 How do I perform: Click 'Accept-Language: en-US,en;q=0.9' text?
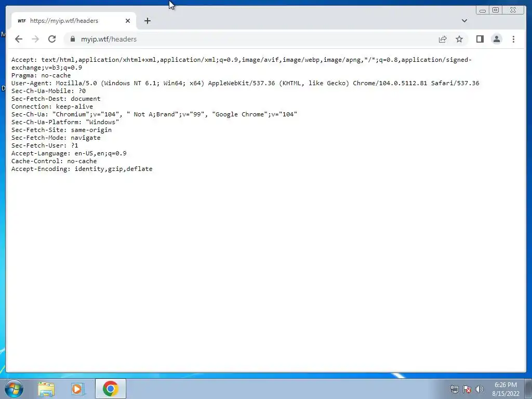click(x=69, y=153)
